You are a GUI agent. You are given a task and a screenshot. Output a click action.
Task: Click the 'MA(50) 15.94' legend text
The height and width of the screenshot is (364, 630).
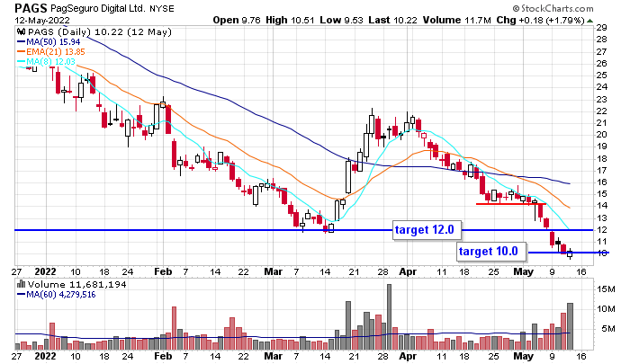(x=53, y=41)
